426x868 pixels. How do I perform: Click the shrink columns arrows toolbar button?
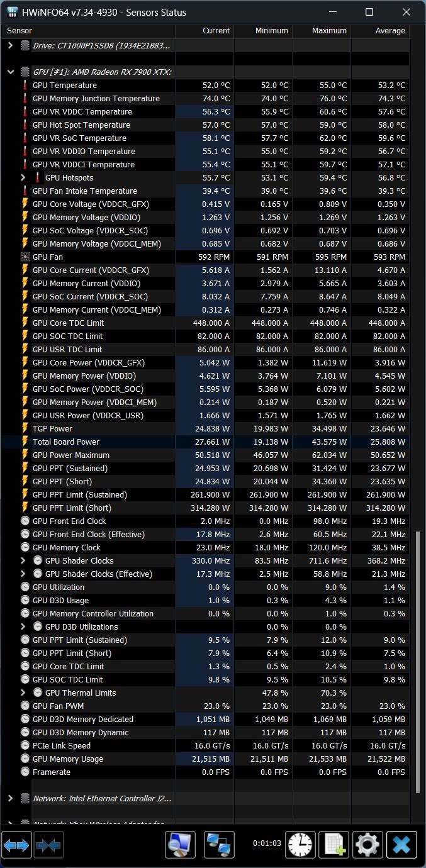[x=48, y=845]
